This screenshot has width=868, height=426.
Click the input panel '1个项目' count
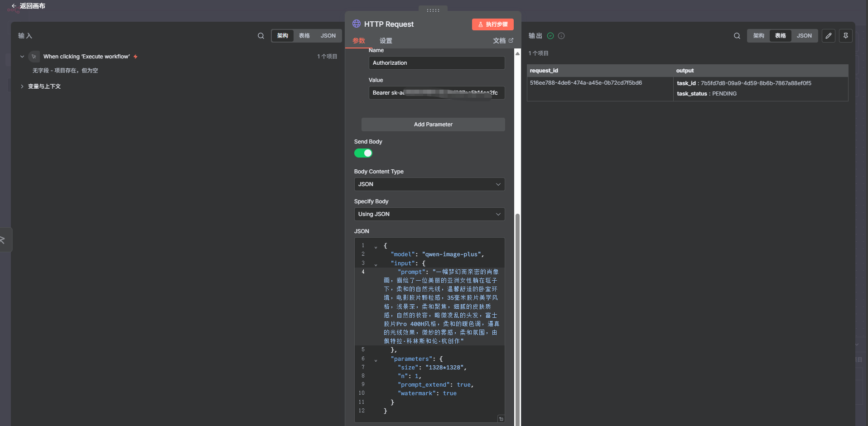coord(327,57)
